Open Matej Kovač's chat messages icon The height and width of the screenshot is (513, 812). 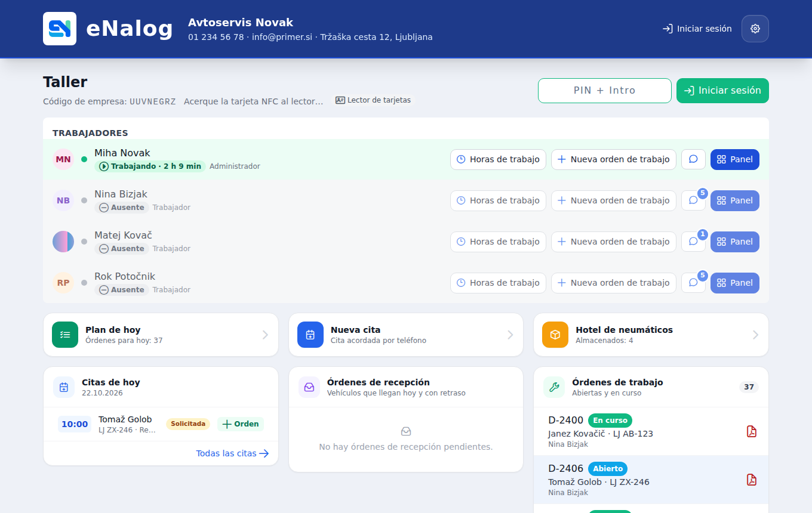click(693, 242)
